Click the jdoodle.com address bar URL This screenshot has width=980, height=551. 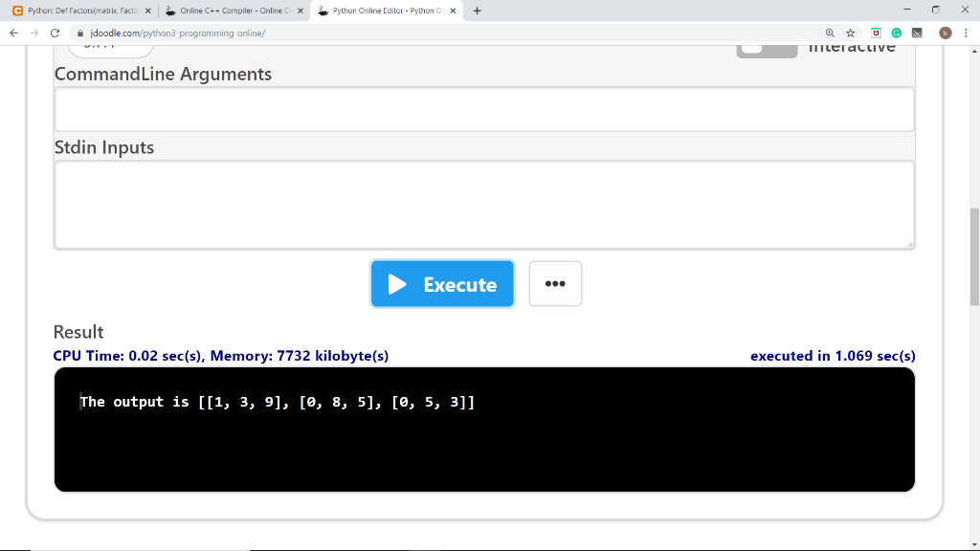point(177,33)
